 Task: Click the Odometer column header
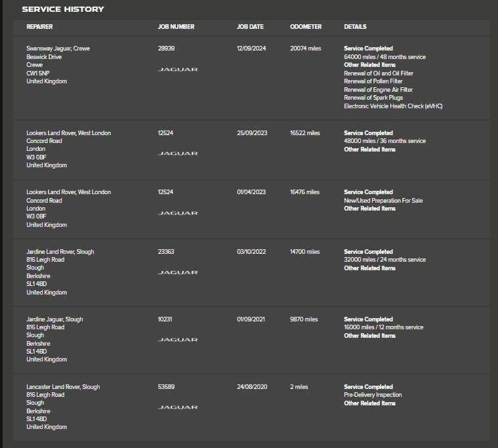tap(306, 27)
